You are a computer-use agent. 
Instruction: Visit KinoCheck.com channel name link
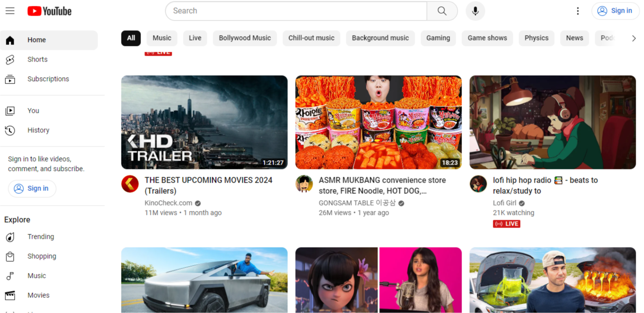[168, 203]
